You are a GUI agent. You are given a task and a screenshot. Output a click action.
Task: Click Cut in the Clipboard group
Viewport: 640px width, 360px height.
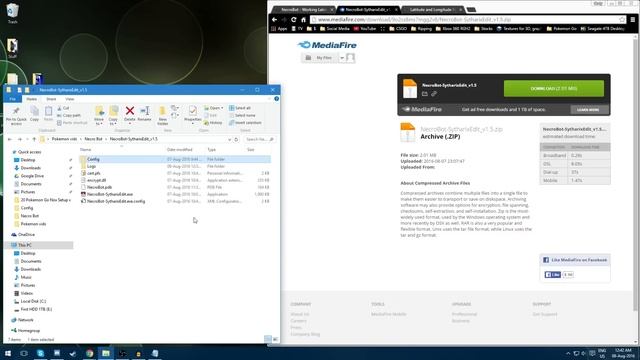pyautogui.click(x=63, y=108)
